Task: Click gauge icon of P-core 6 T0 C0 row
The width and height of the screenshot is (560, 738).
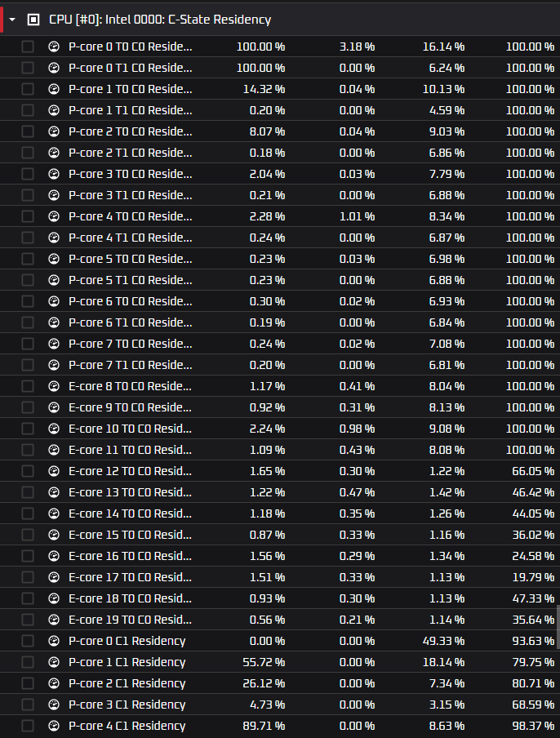Action: click(54, 301)
